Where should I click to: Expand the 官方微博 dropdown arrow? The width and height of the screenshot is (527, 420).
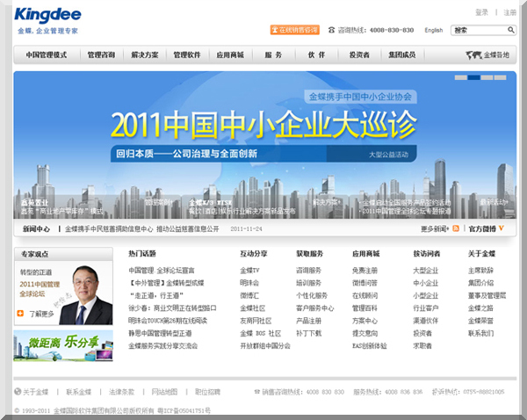point(502,228)
